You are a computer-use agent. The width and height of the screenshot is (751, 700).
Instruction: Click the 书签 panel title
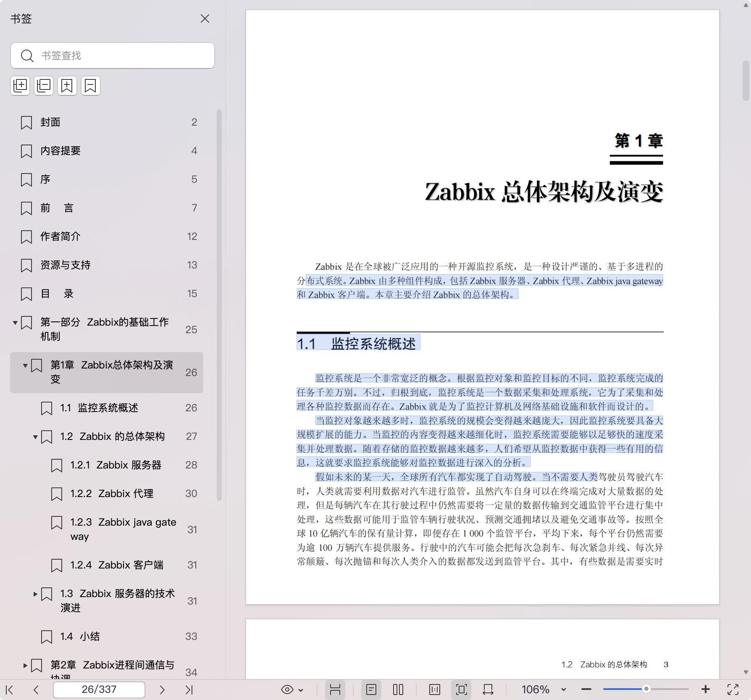click(21, 19)
